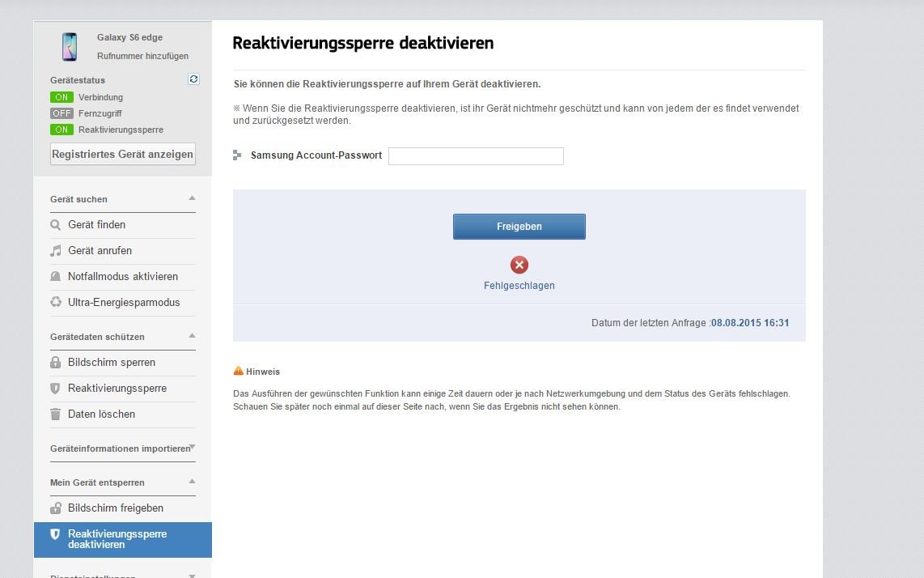The image size is (924, 578).
Task: Click the Gerätestatus heading
Action: pyautogui.click(x=77, y=80)
